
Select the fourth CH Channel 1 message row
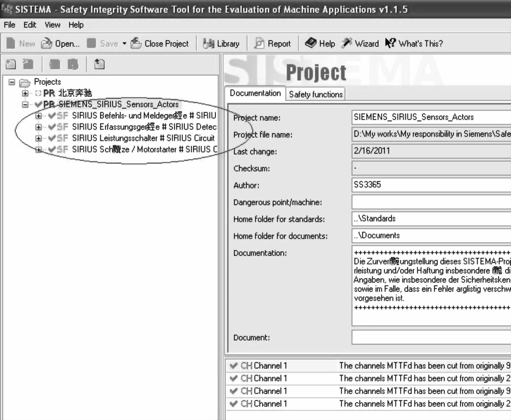tap(368, 404)
